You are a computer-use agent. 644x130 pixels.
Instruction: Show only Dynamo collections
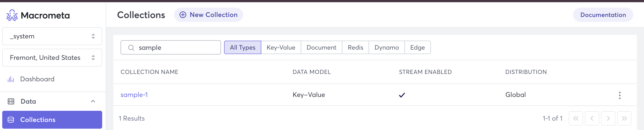tap(387, 48)
